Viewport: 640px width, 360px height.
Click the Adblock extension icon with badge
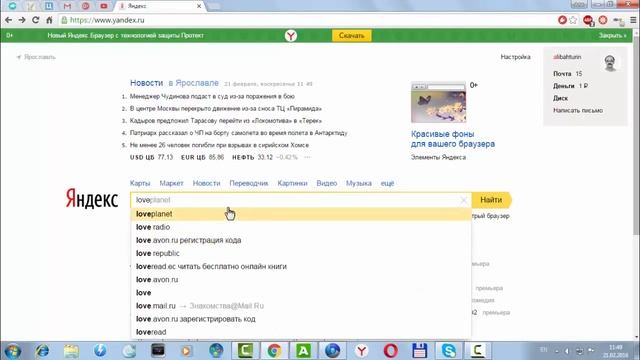tap(588, 20)
